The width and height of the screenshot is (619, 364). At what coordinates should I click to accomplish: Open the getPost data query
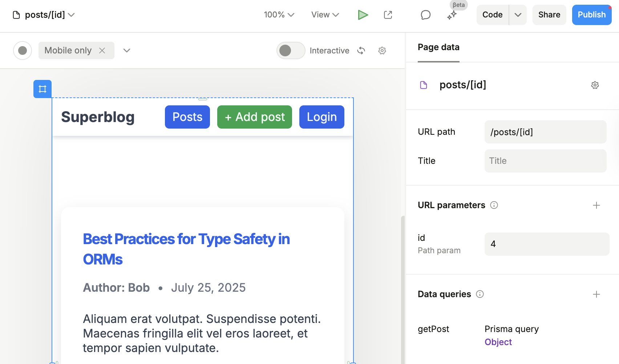(433, 329)
